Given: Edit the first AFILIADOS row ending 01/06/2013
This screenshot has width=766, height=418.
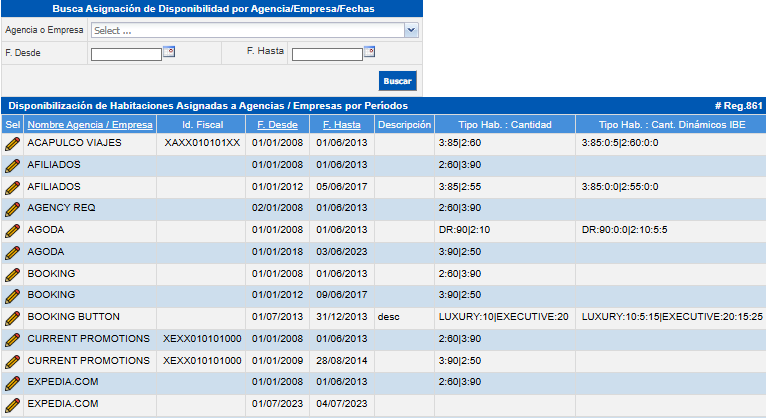Looking at the screenshot, I should click(12, 165).
